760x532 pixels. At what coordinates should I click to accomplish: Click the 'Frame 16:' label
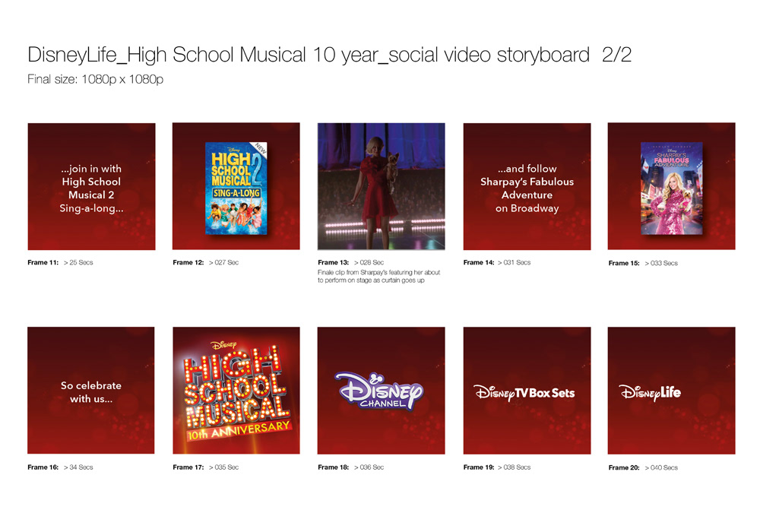pyautogui.click(x=43, y=467)
